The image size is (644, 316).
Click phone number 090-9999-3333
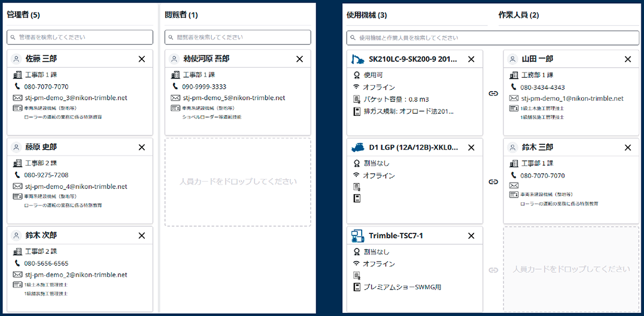tap(204, 86)
